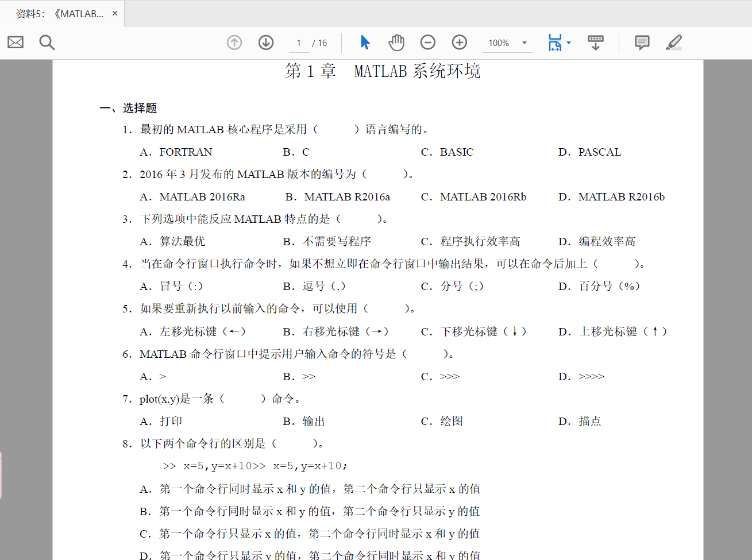752x560 pixels.
Task: Zoom in with the plus button
Action: click(x=460, y=43)
